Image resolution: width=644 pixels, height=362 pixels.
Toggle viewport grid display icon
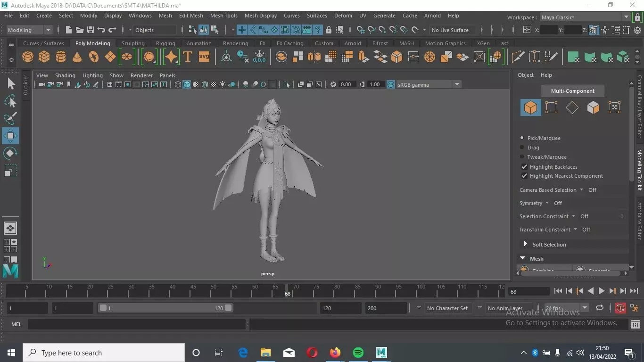(x=110, y=84)
